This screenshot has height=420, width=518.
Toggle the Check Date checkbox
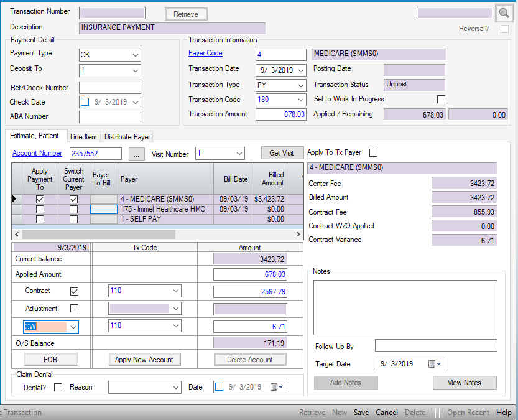(85, 102)
